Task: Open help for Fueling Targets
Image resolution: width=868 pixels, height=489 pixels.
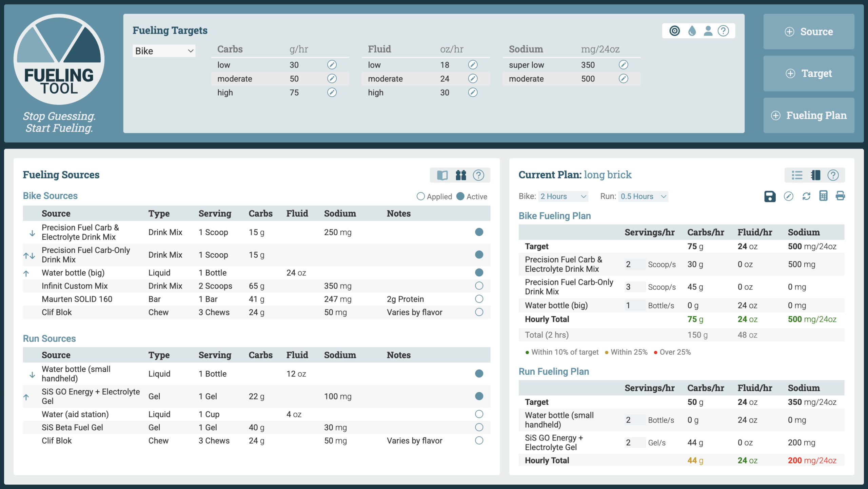Action: click(723, 31)
